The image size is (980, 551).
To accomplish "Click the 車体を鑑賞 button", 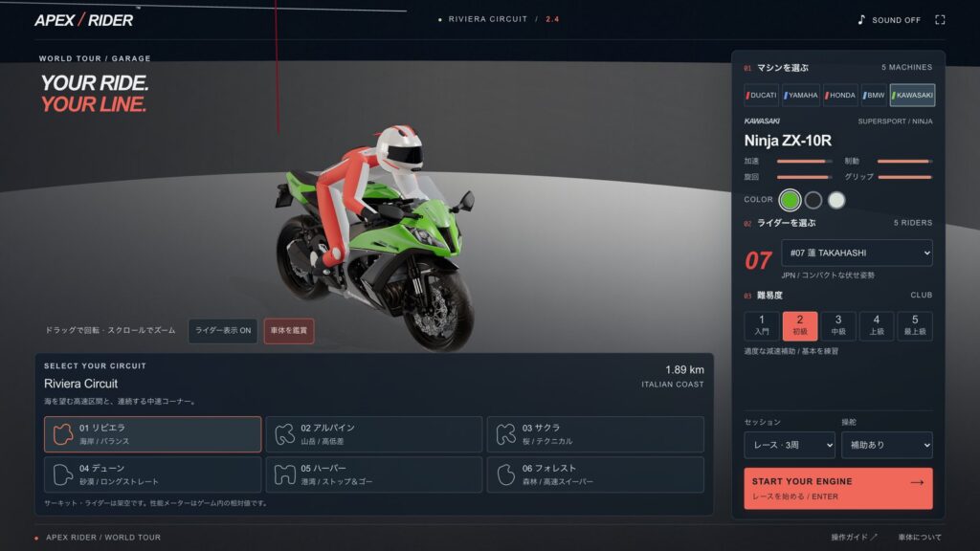I will click(289, 330).
